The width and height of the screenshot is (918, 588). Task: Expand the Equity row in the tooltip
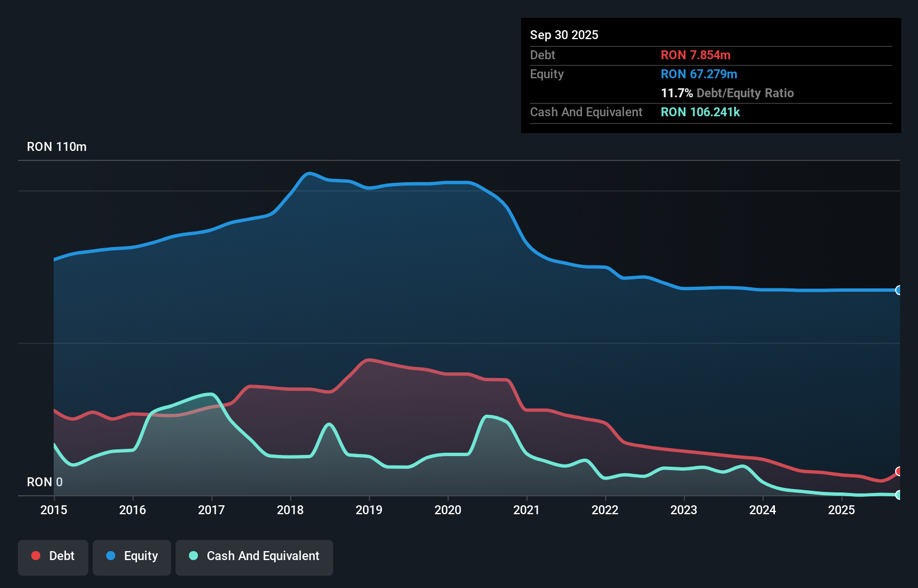click(547, 74)
